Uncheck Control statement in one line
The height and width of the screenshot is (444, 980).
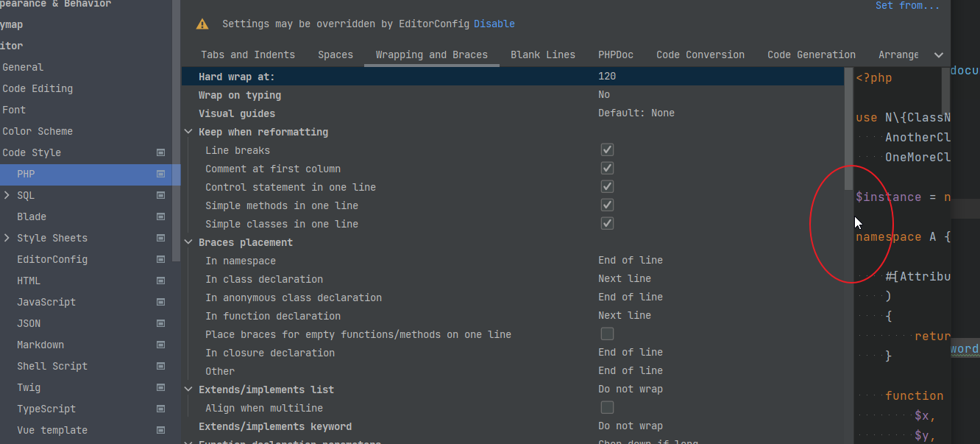607,186
